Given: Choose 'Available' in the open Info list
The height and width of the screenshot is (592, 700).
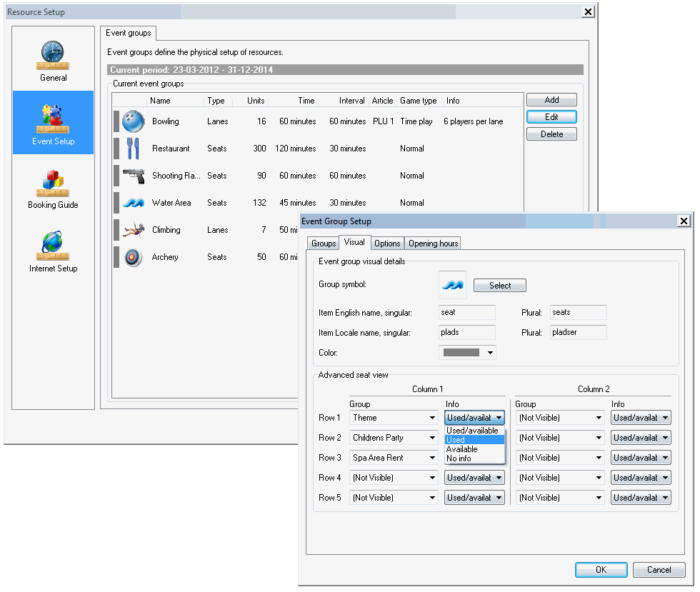Looking at the screenshot, I should point(462,449).
